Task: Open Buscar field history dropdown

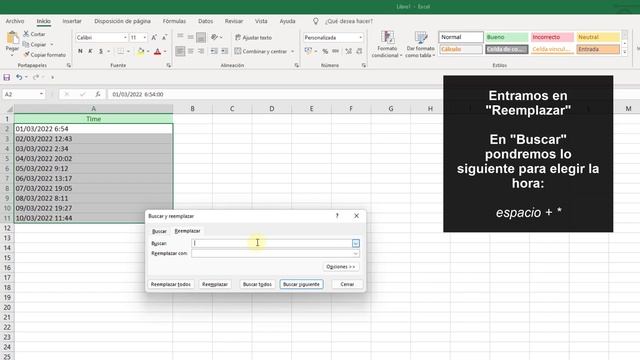Action: pyautogui.click(x=356, y=243)
